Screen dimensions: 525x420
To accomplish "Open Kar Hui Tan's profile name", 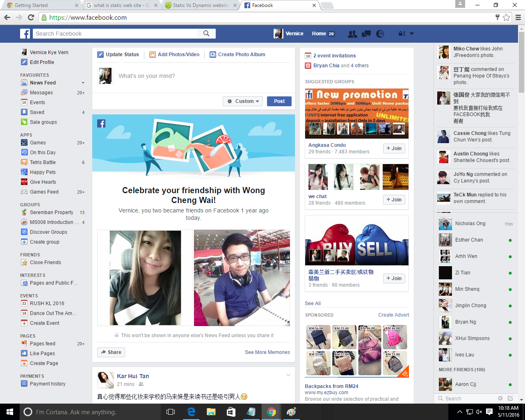I will 133,376.
